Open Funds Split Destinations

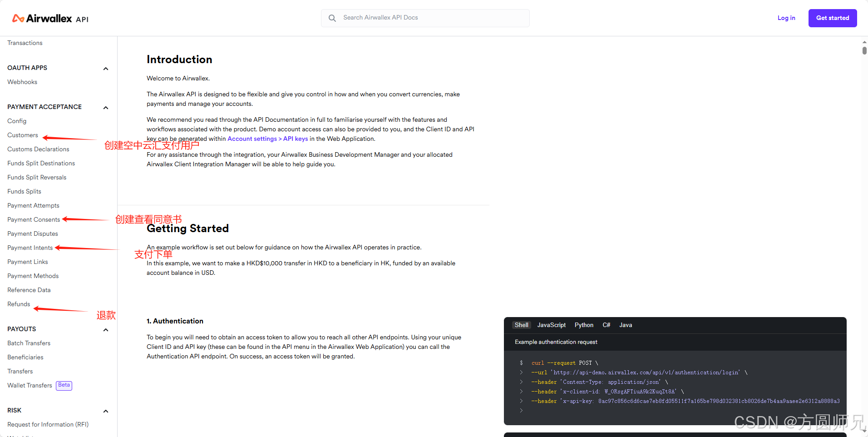tap(41, 163)
